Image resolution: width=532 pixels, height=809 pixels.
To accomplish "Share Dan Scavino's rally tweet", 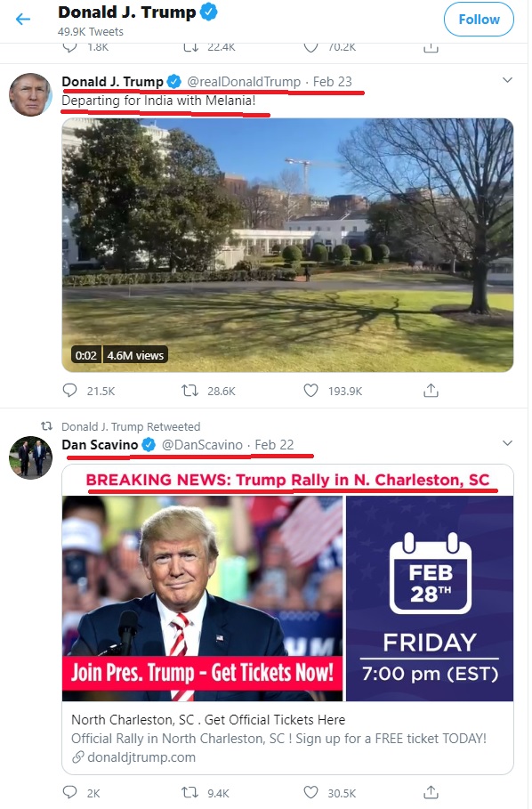I will point(431,792).
